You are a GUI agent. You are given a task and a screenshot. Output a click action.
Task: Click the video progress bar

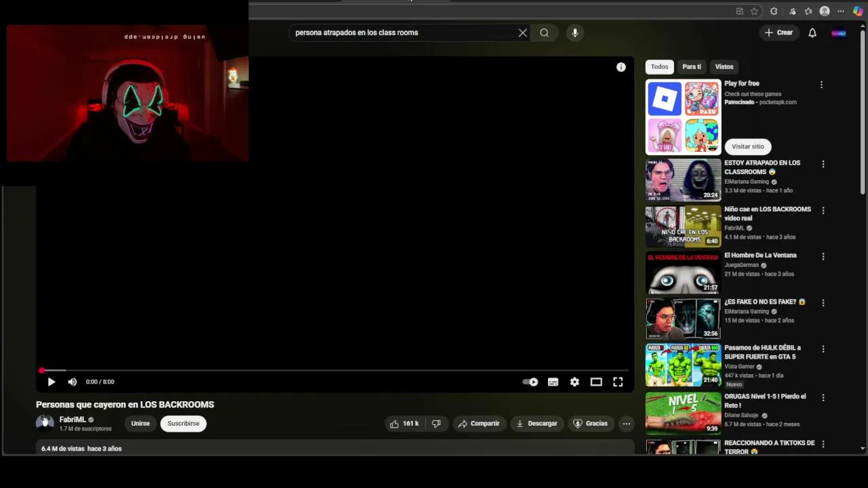(x=335, y=370)
